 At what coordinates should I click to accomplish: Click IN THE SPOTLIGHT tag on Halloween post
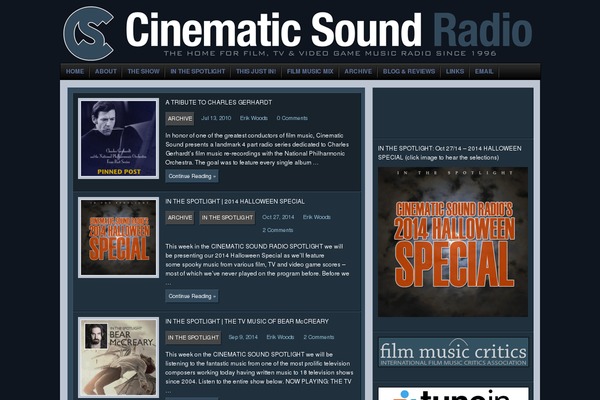[x=227, y=218]
